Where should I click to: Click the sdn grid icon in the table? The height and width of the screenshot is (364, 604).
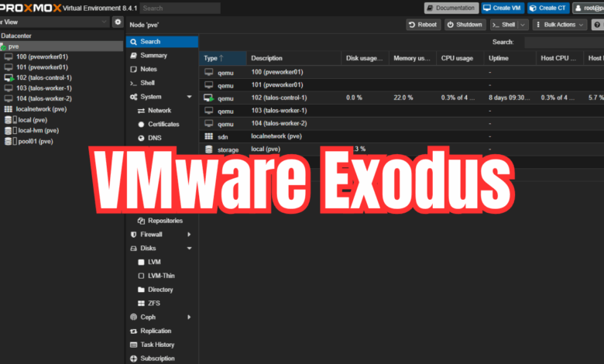(x=209, y=136)
